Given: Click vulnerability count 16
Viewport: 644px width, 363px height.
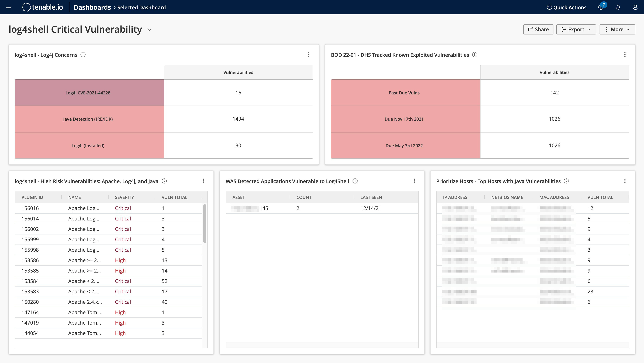Looking at the screenshot, I should (238, 93).
